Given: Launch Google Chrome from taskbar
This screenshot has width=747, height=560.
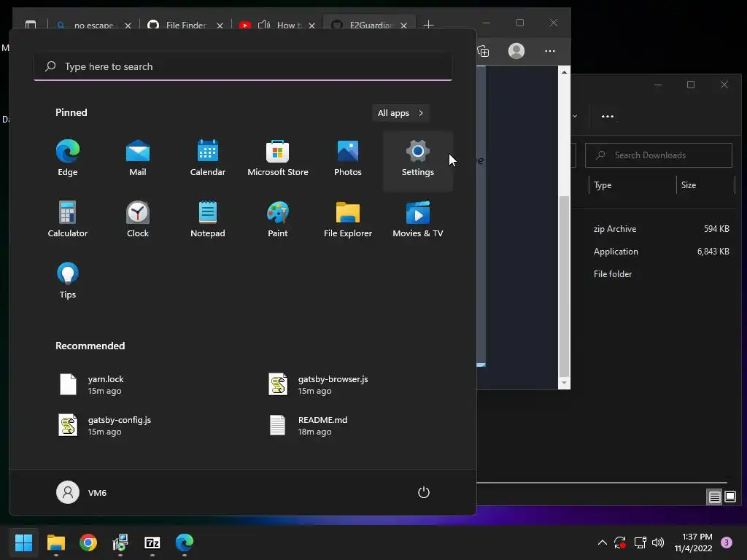Looking at the screenshot, I should coord(88,542).
